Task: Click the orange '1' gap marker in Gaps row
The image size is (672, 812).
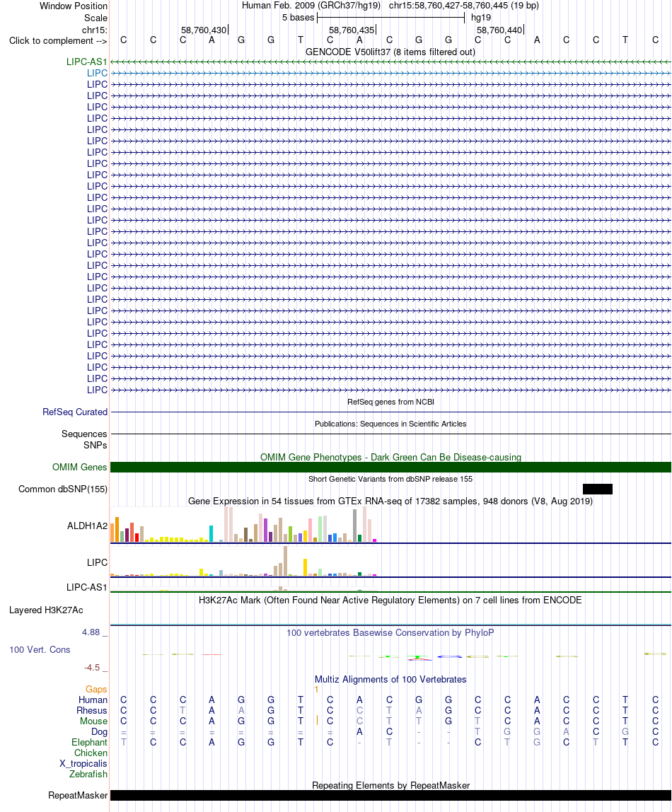Action: coord(316,689)
